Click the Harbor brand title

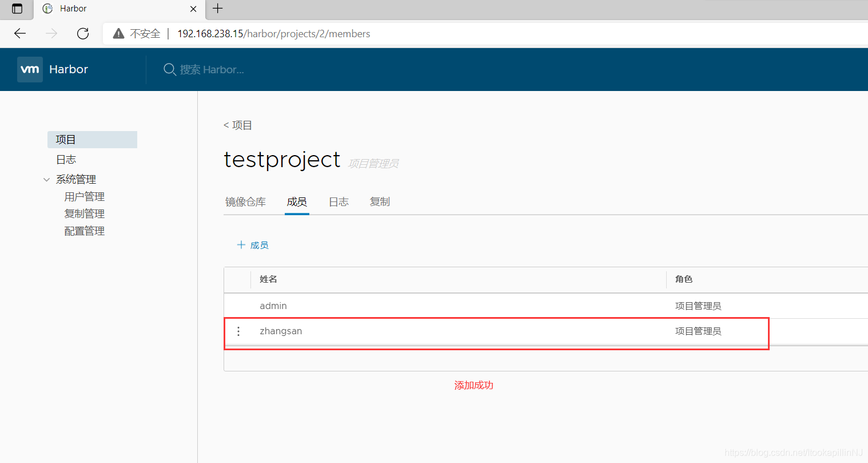(x=69, y=69)
